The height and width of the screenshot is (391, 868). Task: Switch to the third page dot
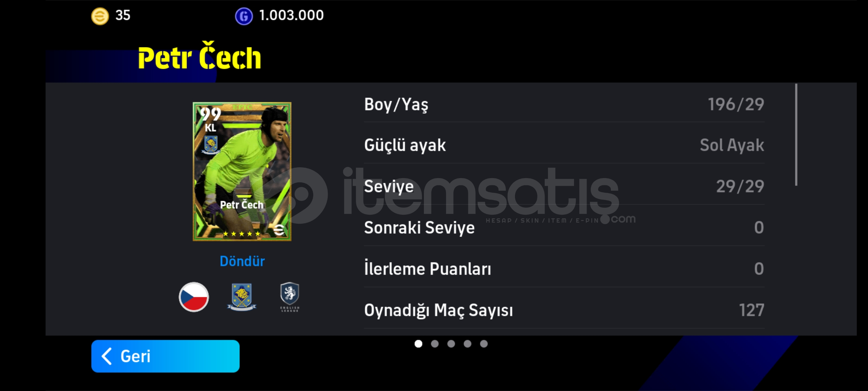(x=451, y=344)
